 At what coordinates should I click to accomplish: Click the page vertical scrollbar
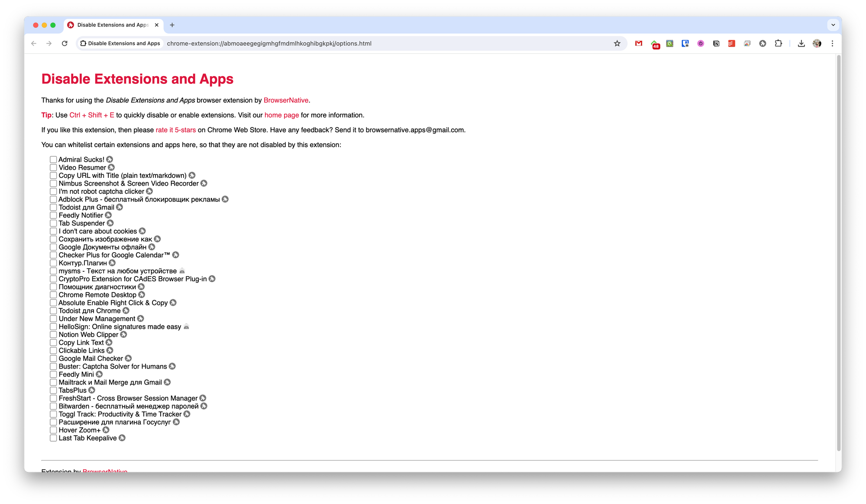coord(839,251)
